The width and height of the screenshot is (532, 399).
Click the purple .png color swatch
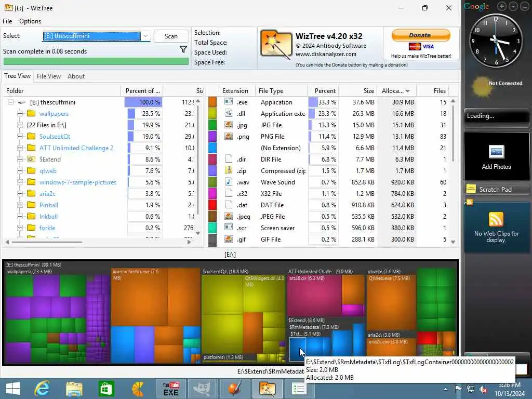click(x=212, y=136)
